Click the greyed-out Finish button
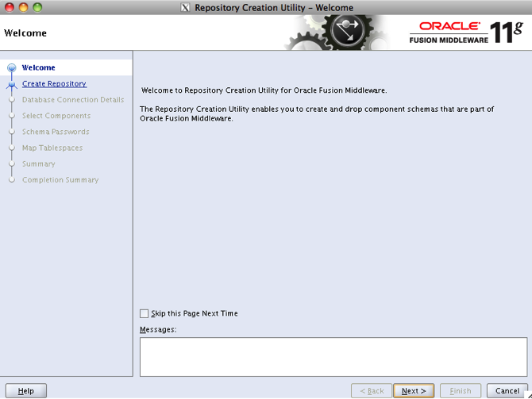Image resolution: width=532 pixels, height=399 pixels. (x=461, y=391)
